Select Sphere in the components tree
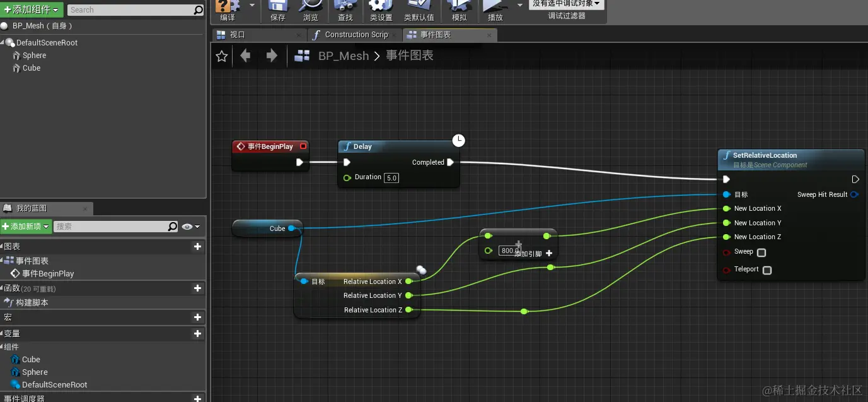Image resolution: width=868 pixels, height=402 pixels. tap(34, 56)
